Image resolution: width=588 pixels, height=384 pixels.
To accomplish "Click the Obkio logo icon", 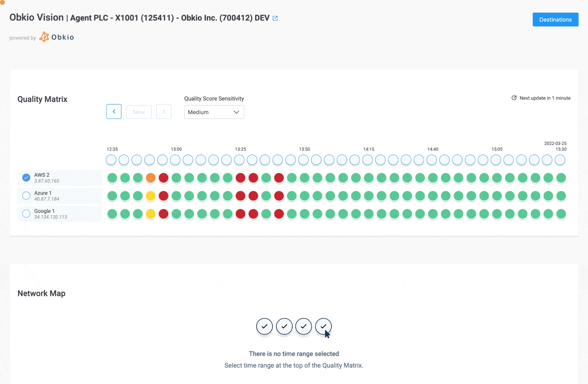I will click(44, 37).
